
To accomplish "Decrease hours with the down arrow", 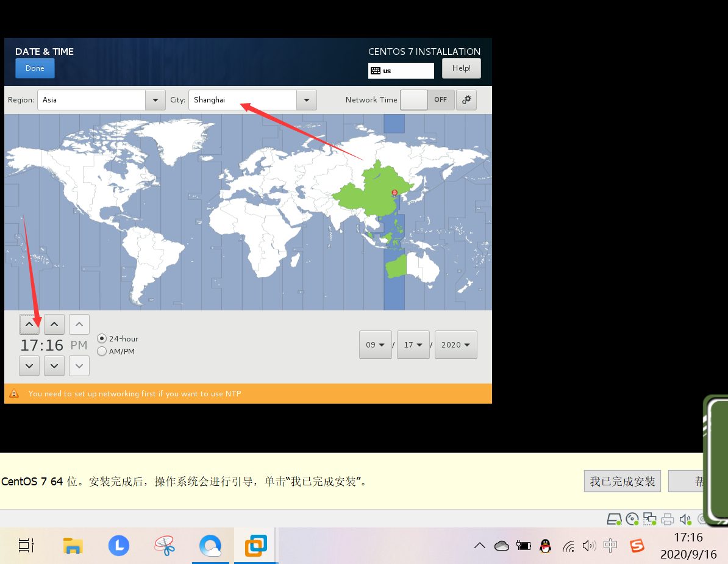I will (29, 366).
